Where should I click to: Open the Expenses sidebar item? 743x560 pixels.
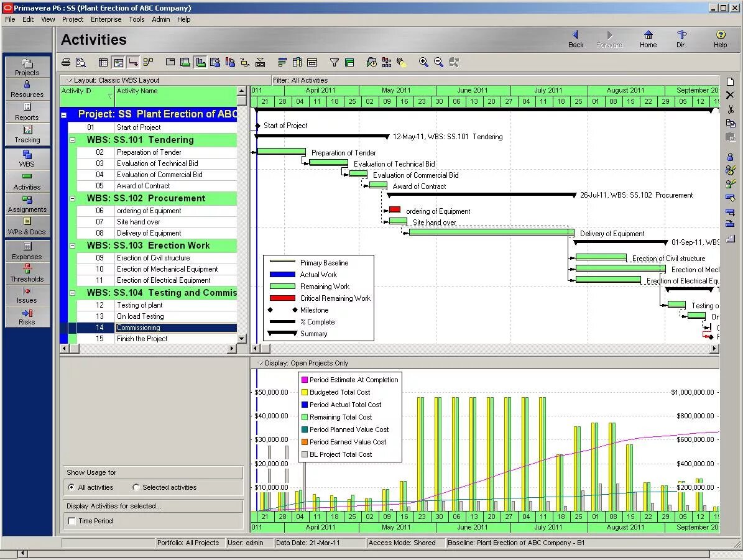click(27, 251)
